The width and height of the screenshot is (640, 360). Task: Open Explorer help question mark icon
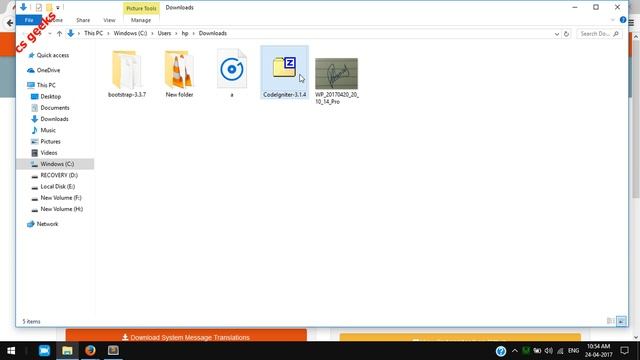pos(623,20)
